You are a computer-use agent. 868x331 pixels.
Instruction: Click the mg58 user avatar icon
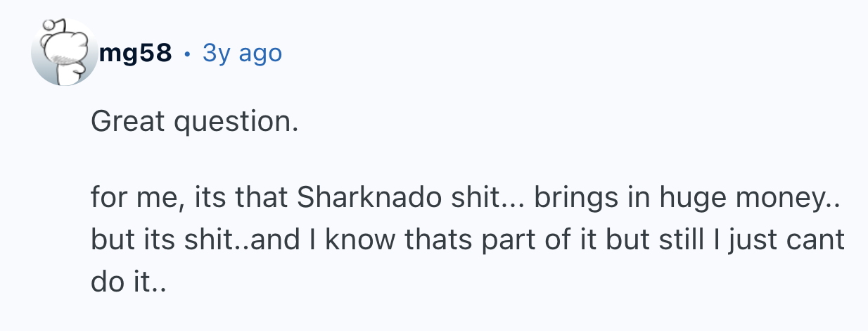(65, 54)
